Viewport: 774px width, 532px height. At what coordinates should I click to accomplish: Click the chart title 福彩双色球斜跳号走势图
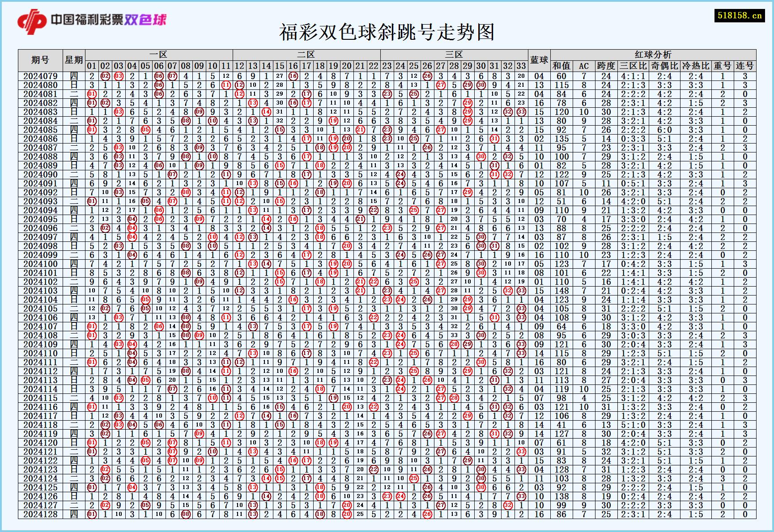(387, 32)
